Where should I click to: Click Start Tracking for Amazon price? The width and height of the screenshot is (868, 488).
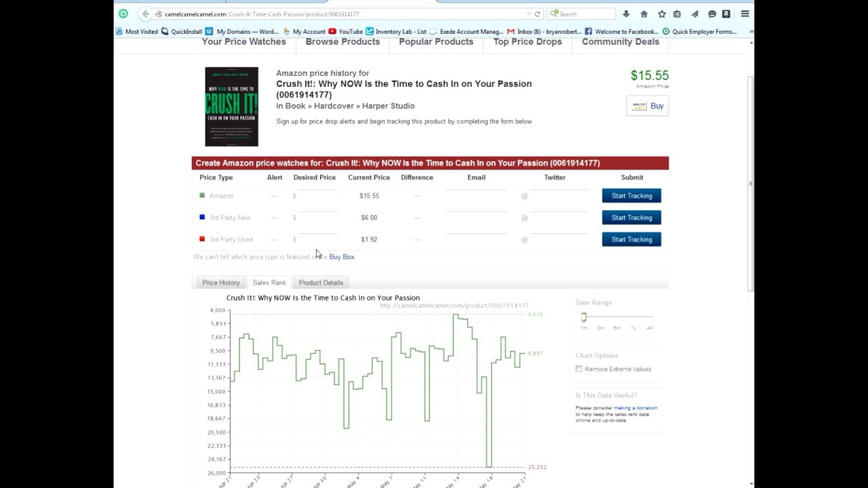[x=631, y=196]
